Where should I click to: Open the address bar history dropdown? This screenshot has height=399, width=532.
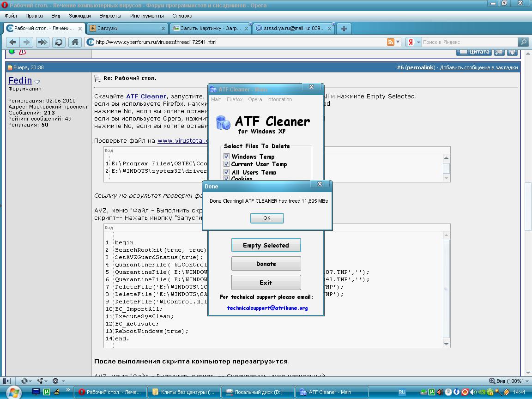tap(398, 42)
